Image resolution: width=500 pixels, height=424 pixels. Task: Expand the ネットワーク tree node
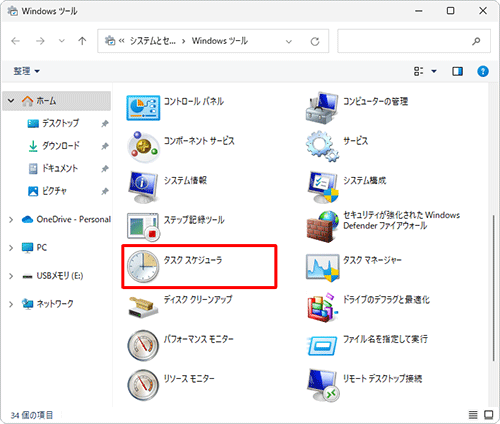(x=11, y=304)
